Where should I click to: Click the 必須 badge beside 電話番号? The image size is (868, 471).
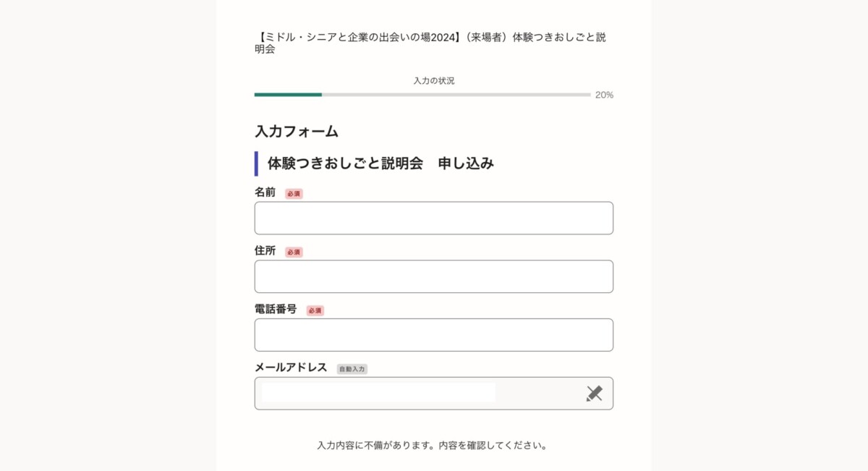[x=315, y=310]
